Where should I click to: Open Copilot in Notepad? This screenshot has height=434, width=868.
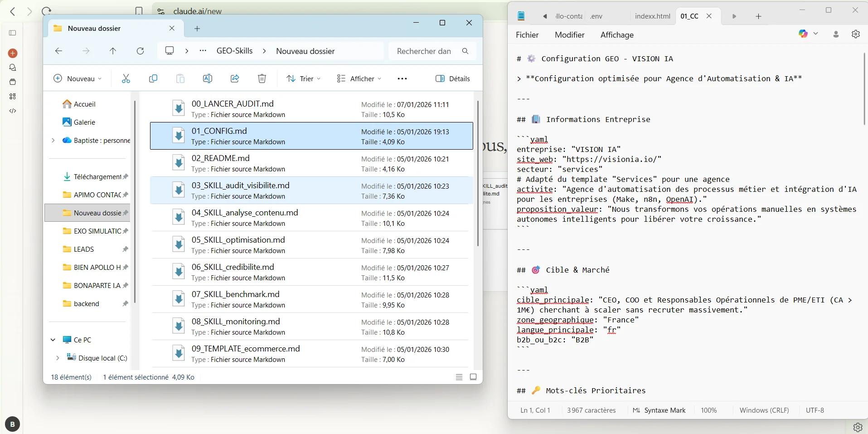803,34
